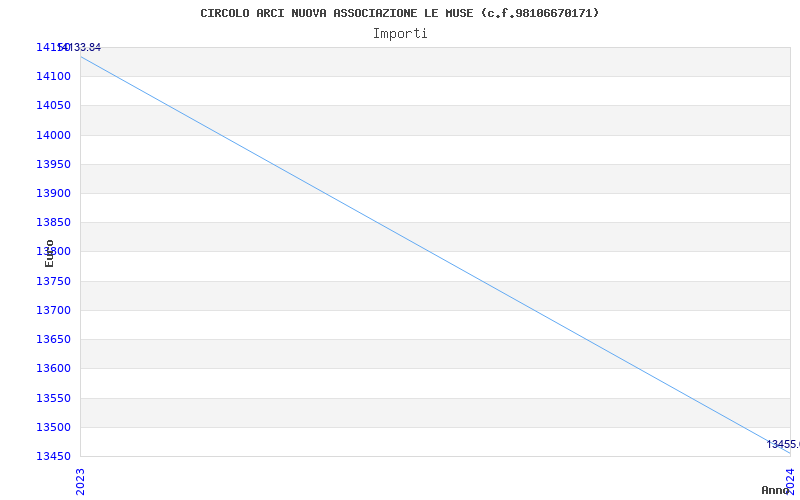This screenshot has width=800, height=500.
Task: Select the 13650 y-axis label
Action: click(x=53, y=339)
